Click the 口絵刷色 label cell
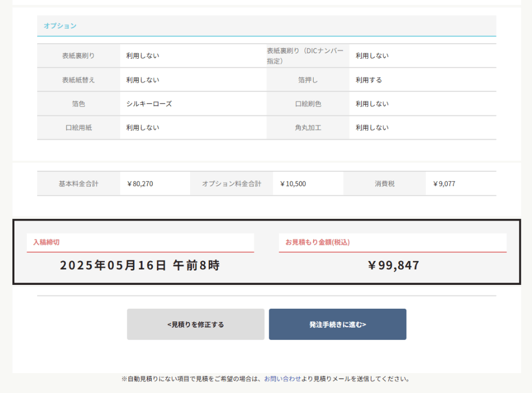This screenshot has width=532, height=393. click(308, 104)
